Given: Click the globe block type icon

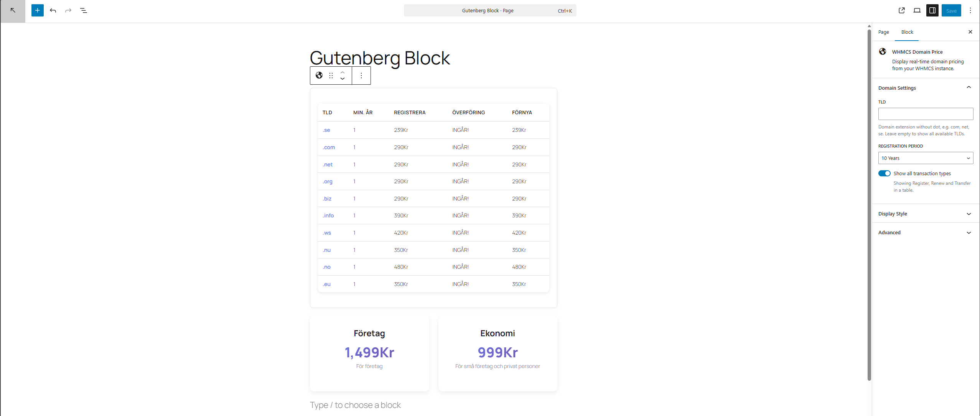Looking at the screenshot, I should click(x=319, y=75).
